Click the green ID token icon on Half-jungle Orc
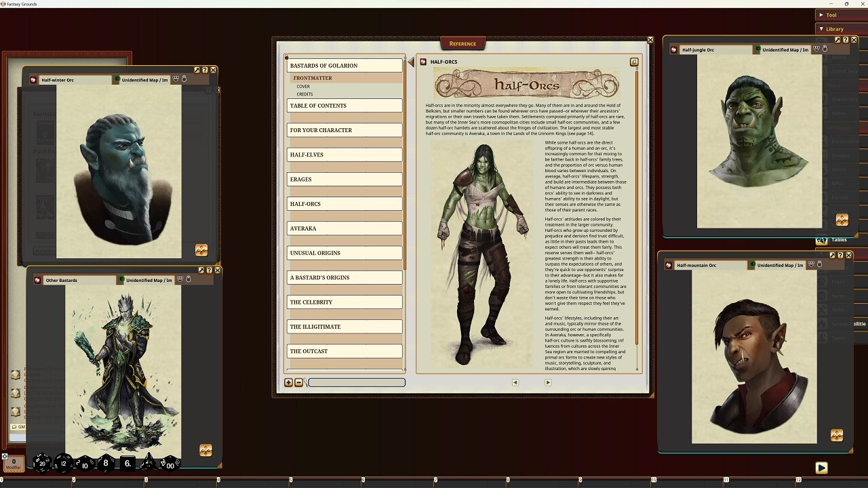The height and width of the screenshot is (488, 868). tap(757, 49)
